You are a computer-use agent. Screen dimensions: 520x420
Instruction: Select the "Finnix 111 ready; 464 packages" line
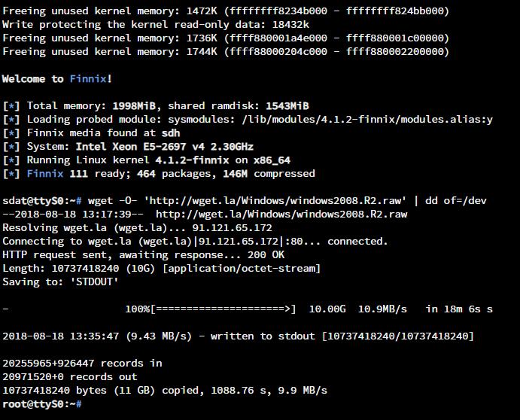tap(159, 174)
